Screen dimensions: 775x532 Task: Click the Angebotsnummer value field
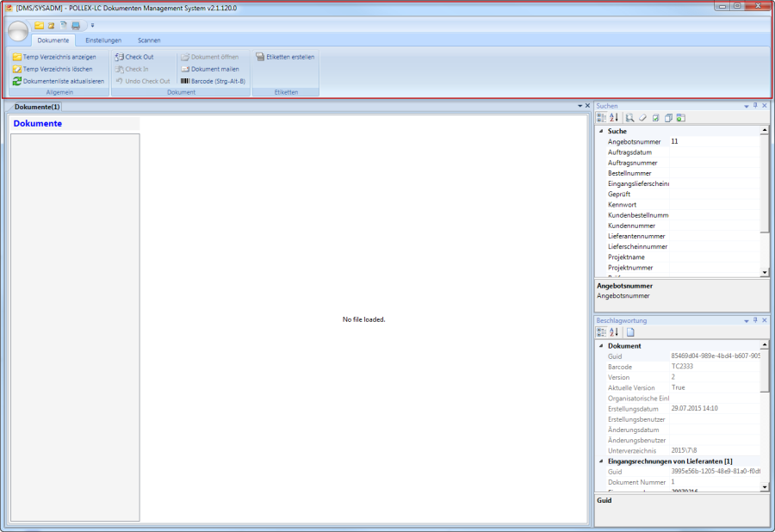tap(713, 141)
